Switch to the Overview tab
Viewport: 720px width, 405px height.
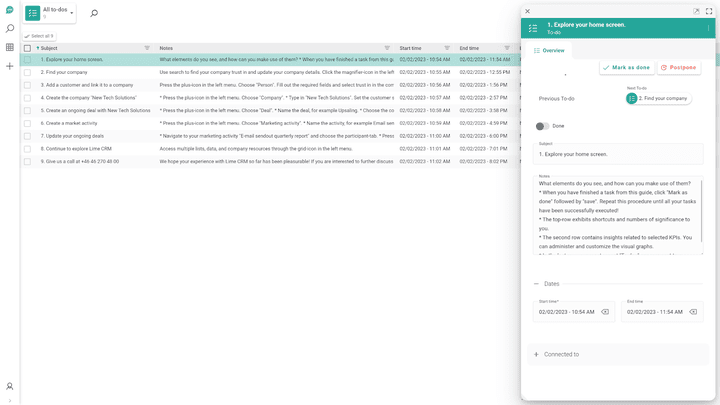click(549, 50)
